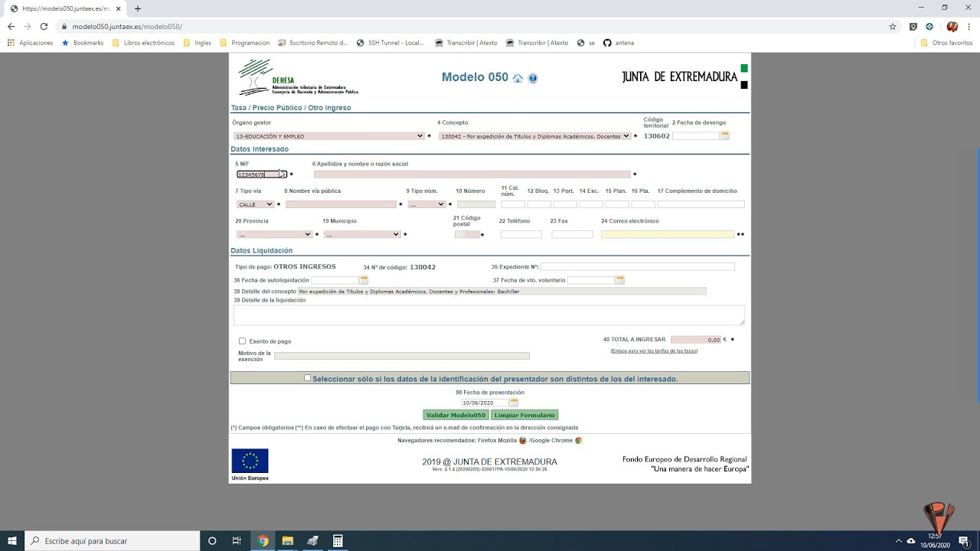Viewport: 980px width, 551px height.
Task: Click the Detalle de la liquidación textarea
Action: [489, 315]
